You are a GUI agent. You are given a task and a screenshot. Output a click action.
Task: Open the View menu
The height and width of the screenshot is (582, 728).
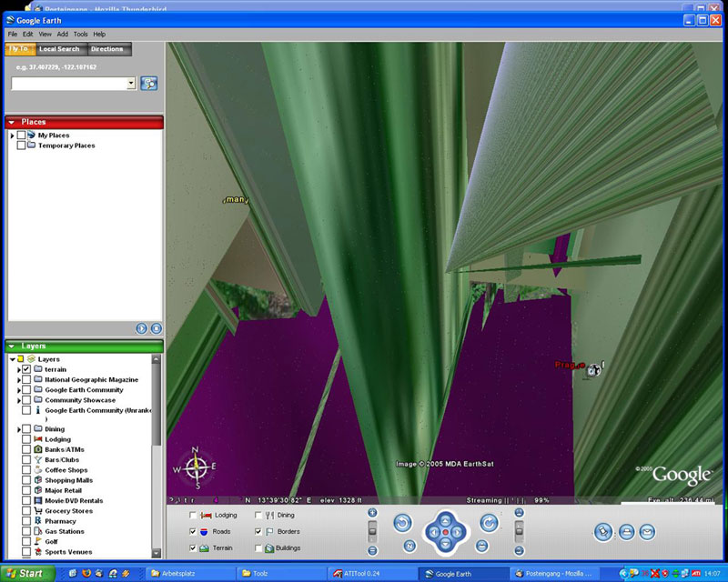[x=45, y=34]
